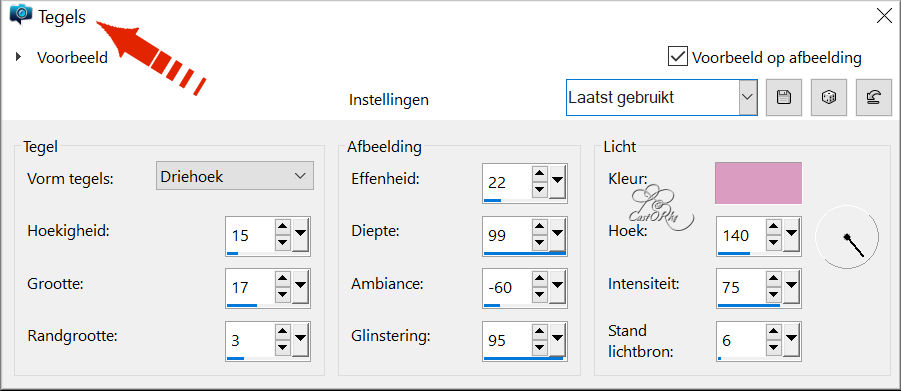The image size is (901, 391).
Task: Close the Tegels dialog window
Action: 884,16
